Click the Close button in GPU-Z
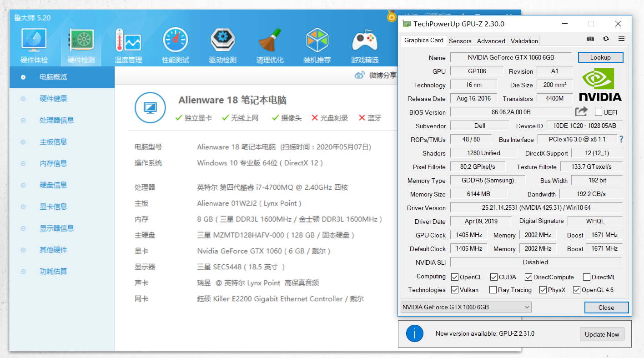 606,308
